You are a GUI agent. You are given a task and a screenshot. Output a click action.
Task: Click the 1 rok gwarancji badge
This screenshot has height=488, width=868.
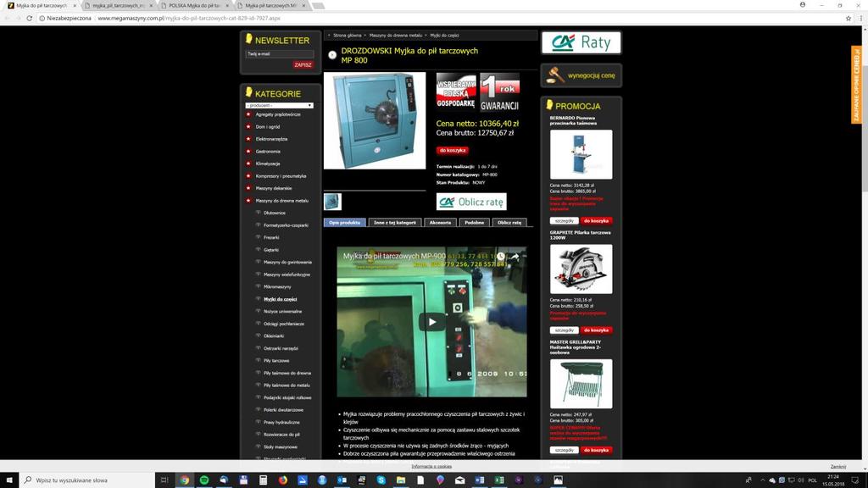point(500,91)
